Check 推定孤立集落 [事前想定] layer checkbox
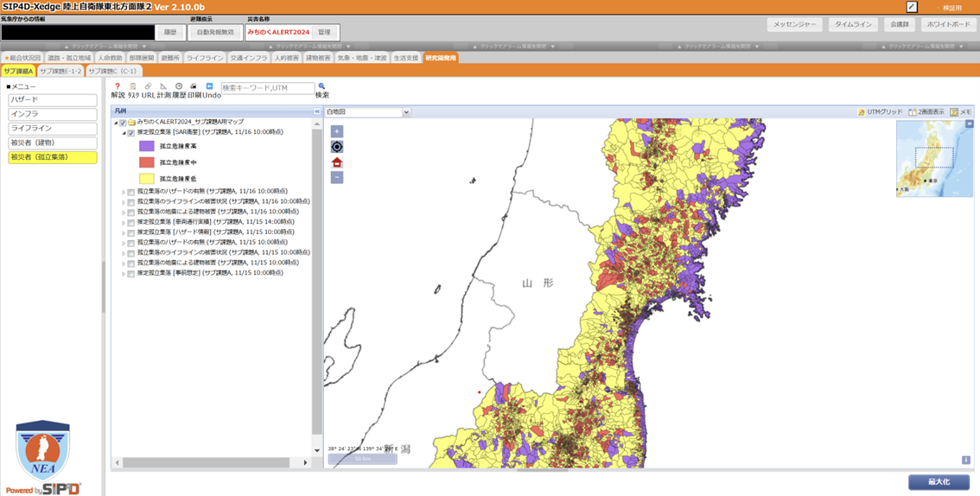Viewport: 980px width, 496px height. tap(131, 273)
